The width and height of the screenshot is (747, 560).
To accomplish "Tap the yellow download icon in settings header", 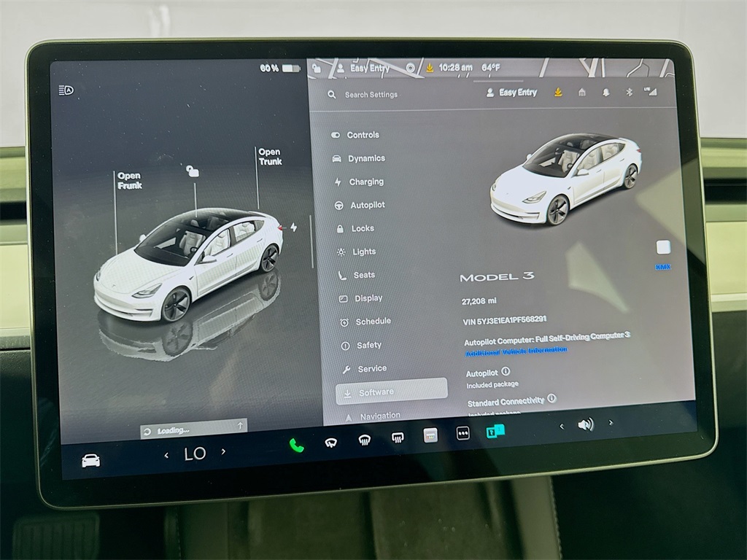I will click(558, 92).
